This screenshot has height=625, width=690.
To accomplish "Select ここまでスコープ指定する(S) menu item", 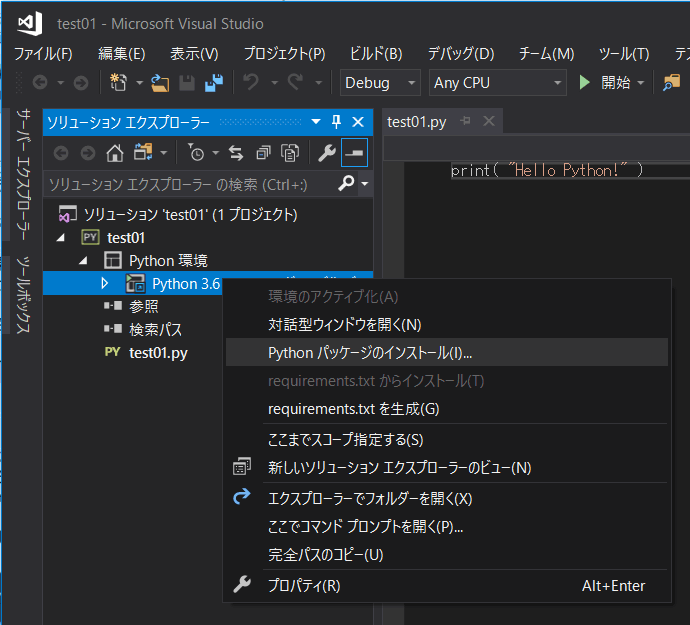I will pyautogui.click(x=447, y=439).
